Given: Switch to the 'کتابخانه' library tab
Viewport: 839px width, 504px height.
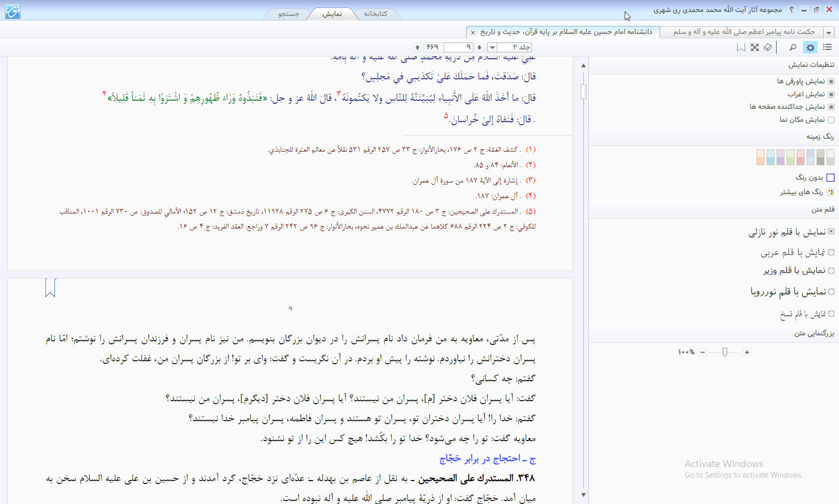Looking at the screenshot, I should tap(376, 14).
